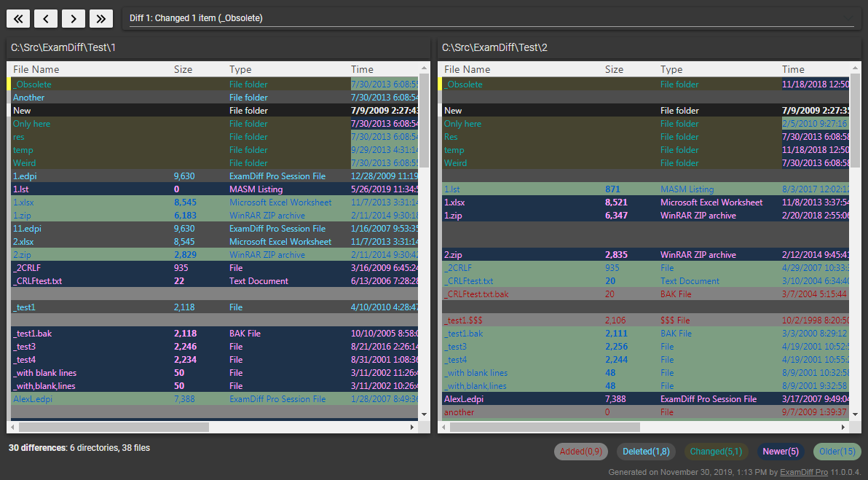Select _CRLFtest.txt in left pane
868x480 pixels.
213,281
